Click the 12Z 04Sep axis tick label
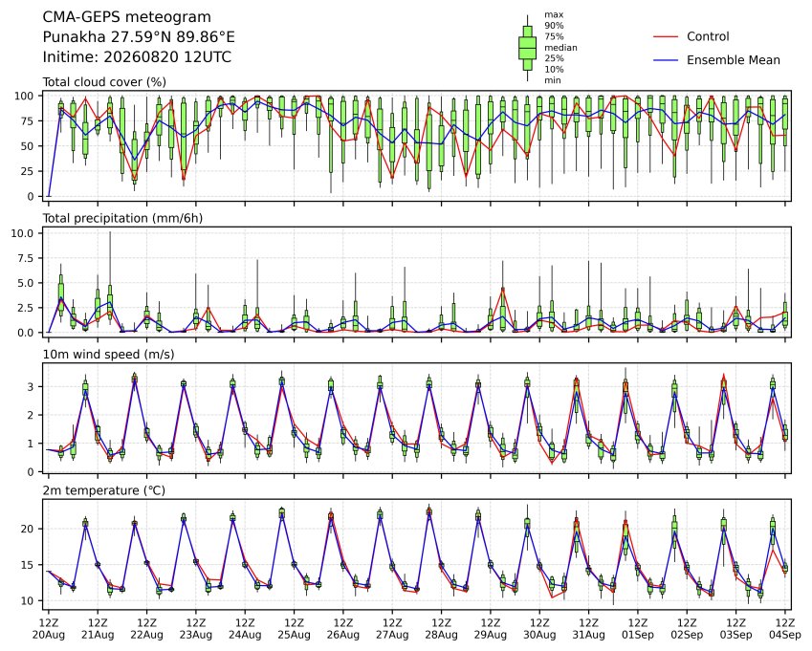This screenshot has height=651, width=812. click(x=784, y=629)
